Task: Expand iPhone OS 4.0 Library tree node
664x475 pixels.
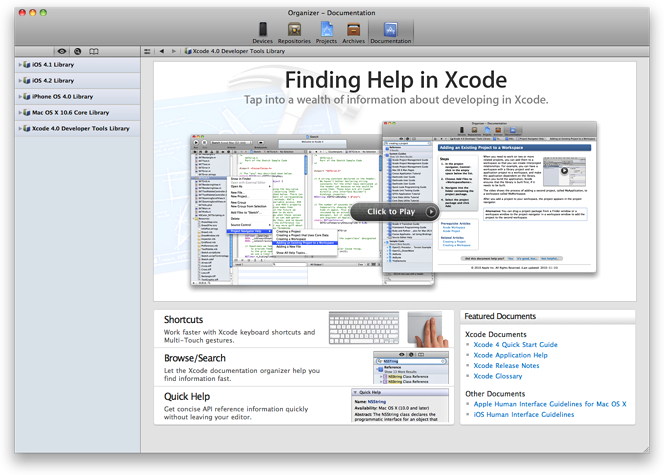Action: (20, 97)
